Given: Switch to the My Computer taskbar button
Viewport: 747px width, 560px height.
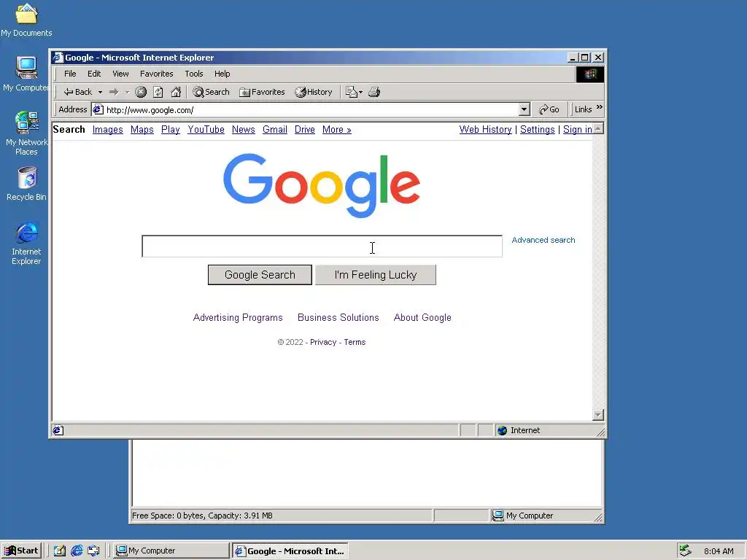Looking at the screenshot, I should click(x=171, y=551).
